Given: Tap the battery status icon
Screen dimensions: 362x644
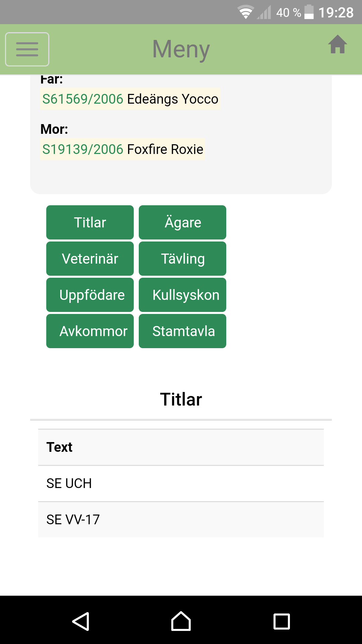Looking at the screenshot, I should pyautogui.click(x=309, y=12).
